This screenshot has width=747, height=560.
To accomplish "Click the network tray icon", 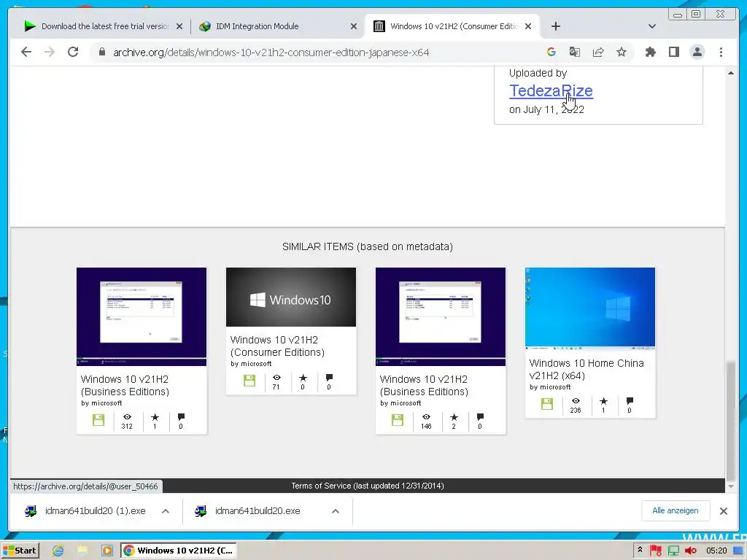I will 673,551.
